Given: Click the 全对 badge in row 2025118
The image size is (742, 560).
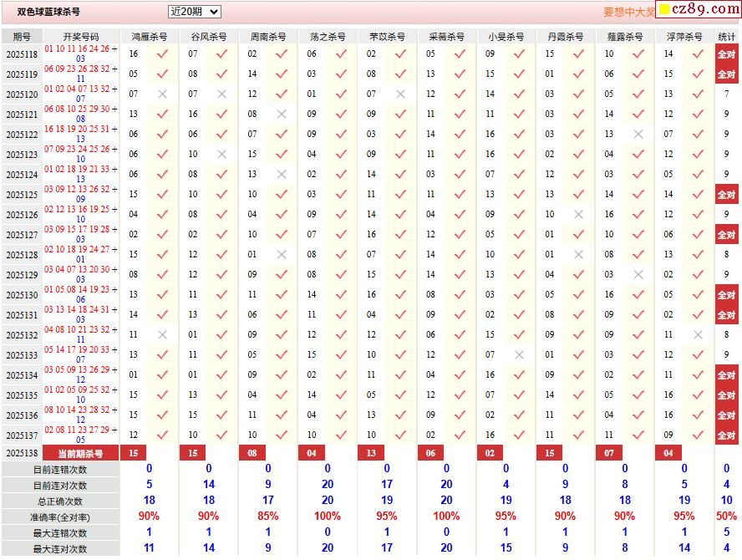Looking at the screenshot, I should pos(726,54).
